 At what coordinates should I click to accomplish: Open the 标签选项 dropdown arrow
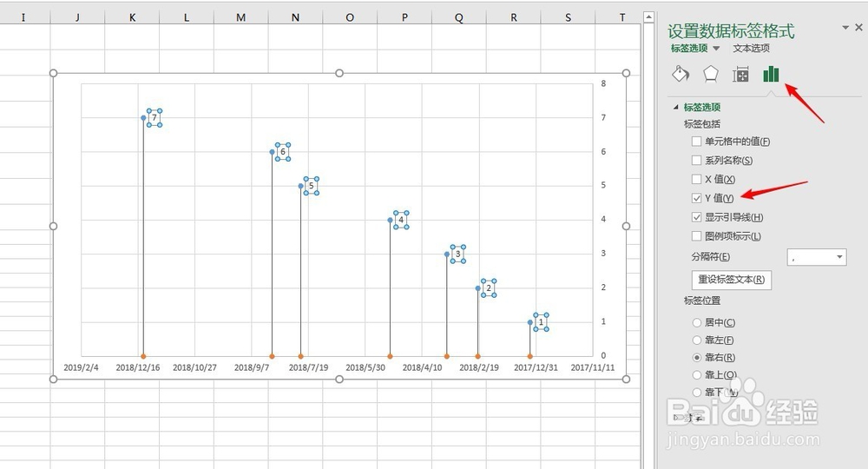pos(716,48)
